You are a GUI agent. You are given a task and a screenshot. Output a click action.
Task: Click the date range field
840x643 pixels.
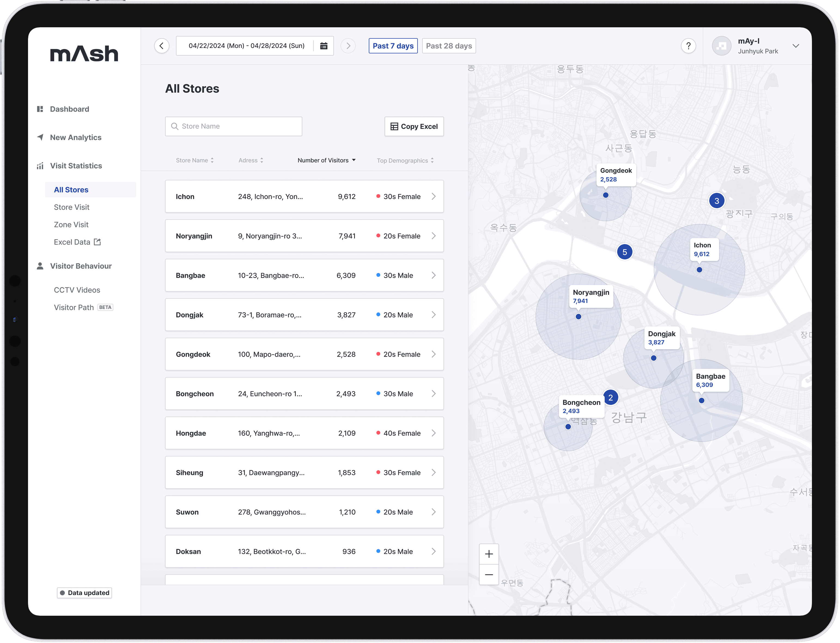pyautogui.click(x=255, y=46)
